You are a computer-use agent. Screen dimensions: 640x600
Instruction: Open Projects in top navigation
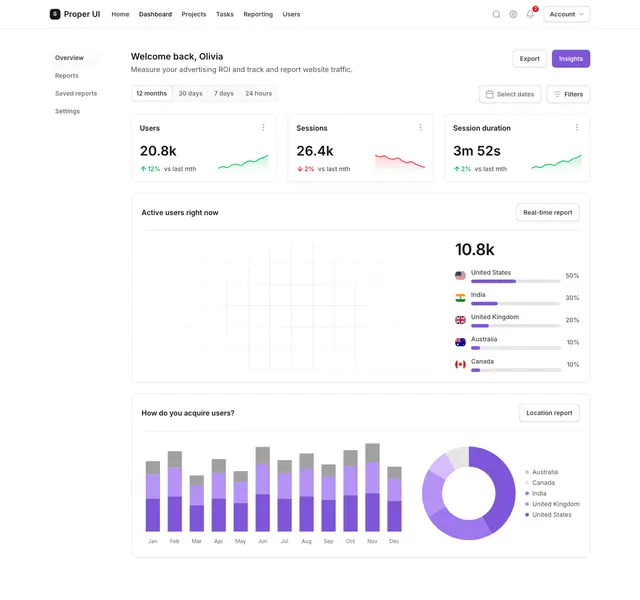193,14
